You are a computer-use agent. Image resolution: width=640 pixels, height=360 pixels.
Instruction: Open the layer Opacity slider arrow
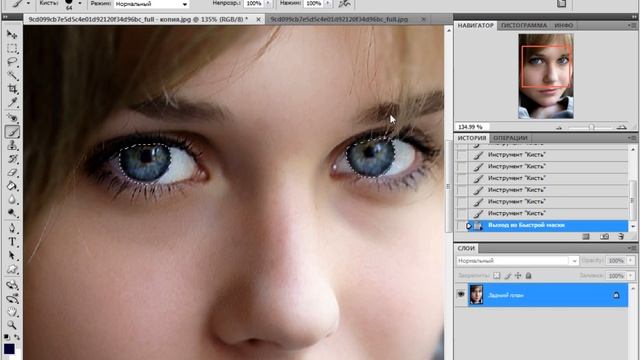tap(631, 261)
